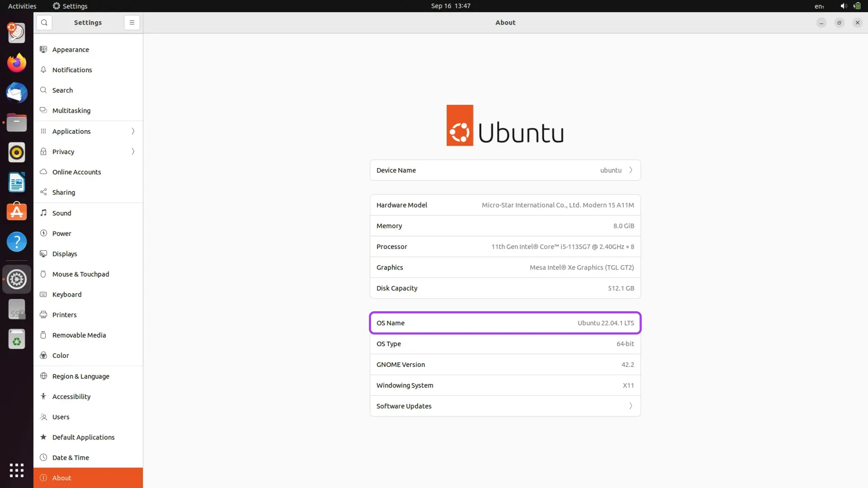This screenshot has width=868, height=488.
Task: Click the Accessibility icon
Action: click(x=43, y=396)
